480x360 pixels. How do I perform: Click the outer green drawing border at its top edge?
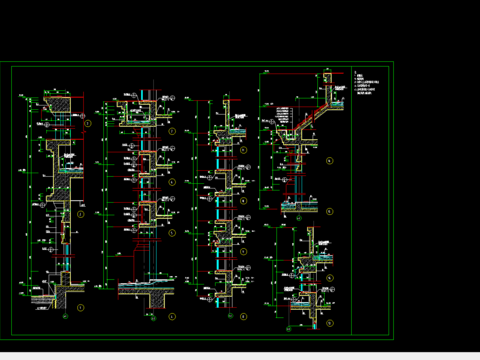[197, 62]
